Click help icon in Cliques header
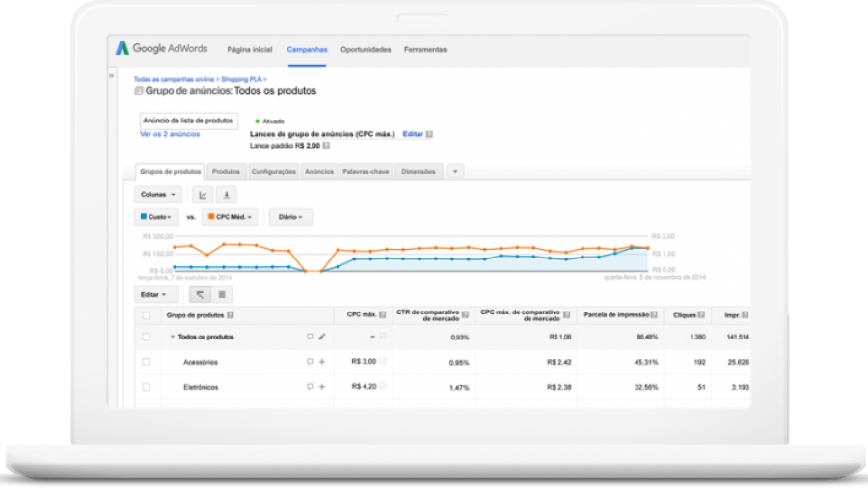Viewport: 868px width, 488px height. click(701, 314)
